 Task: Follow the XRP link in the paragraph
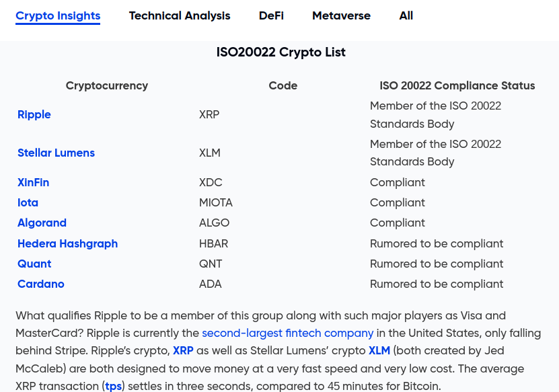pyautogui.click(x=183, y=351)
